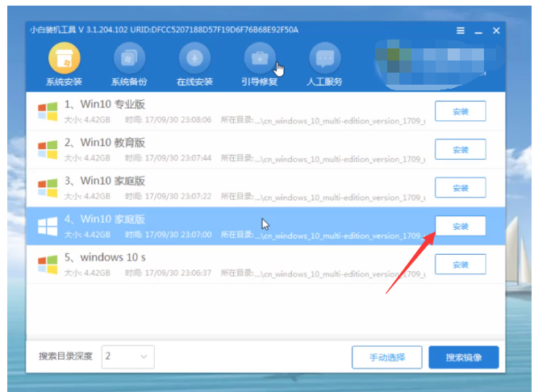Open the 在线安装 online install icon
The height and width of the screenshot is (392, 534).
pos(194,58)
